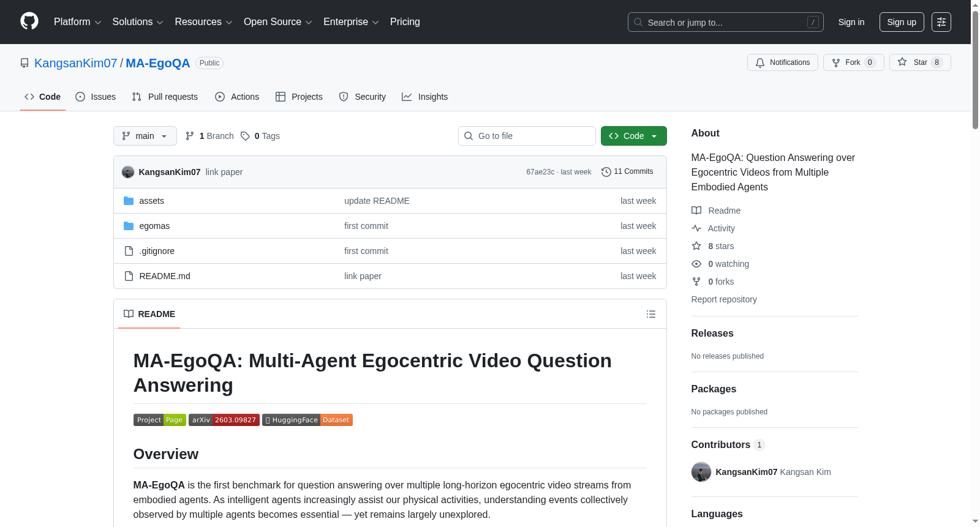Open the GitHub home logo
Screen dimensions: 980x527
[29, 21]
